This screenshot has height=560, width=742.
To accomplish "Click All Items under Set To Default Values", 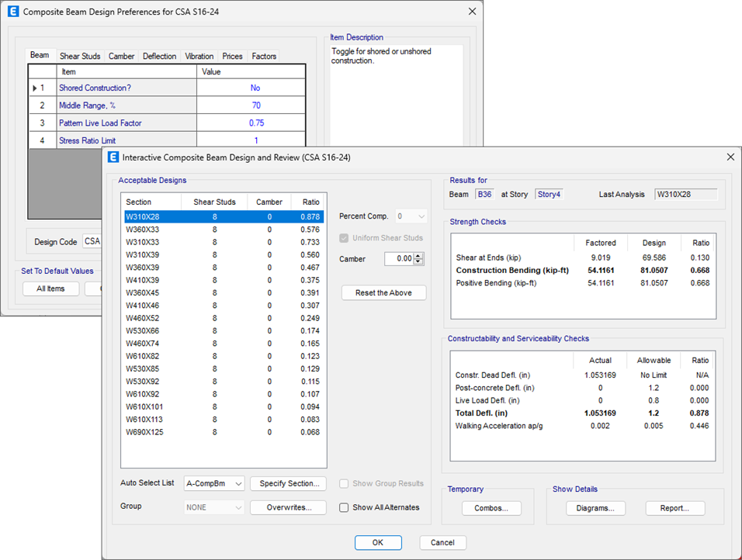I will point(50,289).
